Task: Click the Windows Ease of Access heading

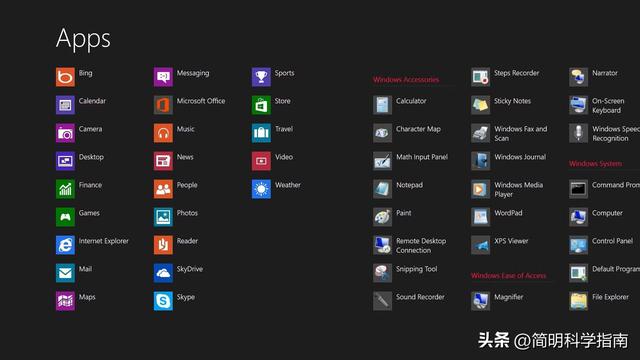Action: (508, 276)
